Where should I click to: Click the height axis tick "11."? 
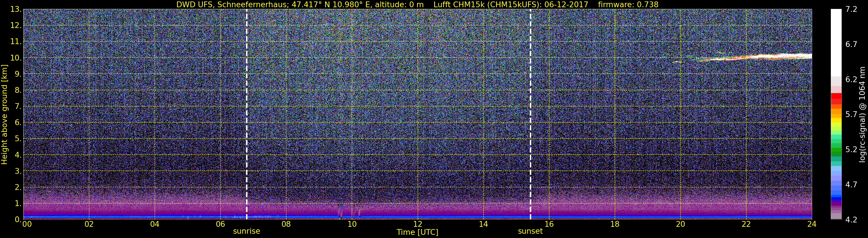(16, 42)
